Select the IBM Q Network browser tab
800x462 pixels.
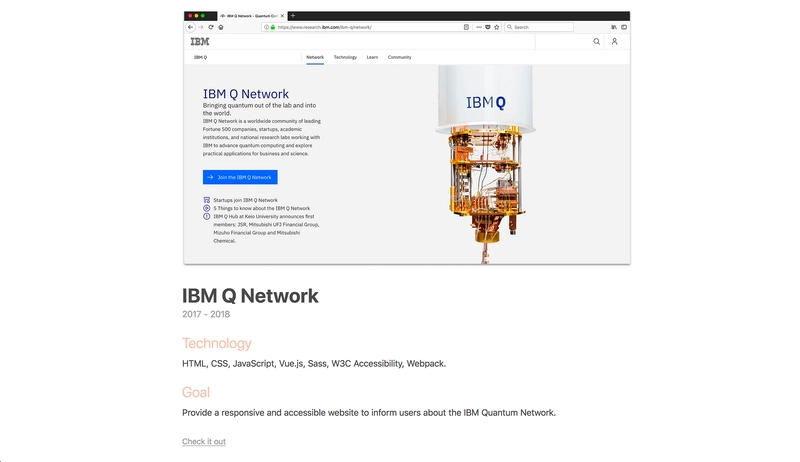click(252, 16)
